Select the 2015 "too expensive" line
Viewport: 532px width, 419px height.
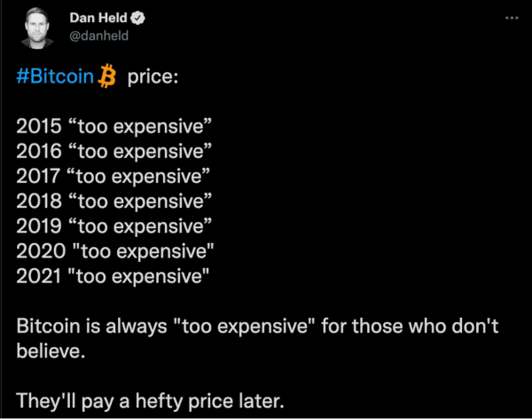point(114,126)
